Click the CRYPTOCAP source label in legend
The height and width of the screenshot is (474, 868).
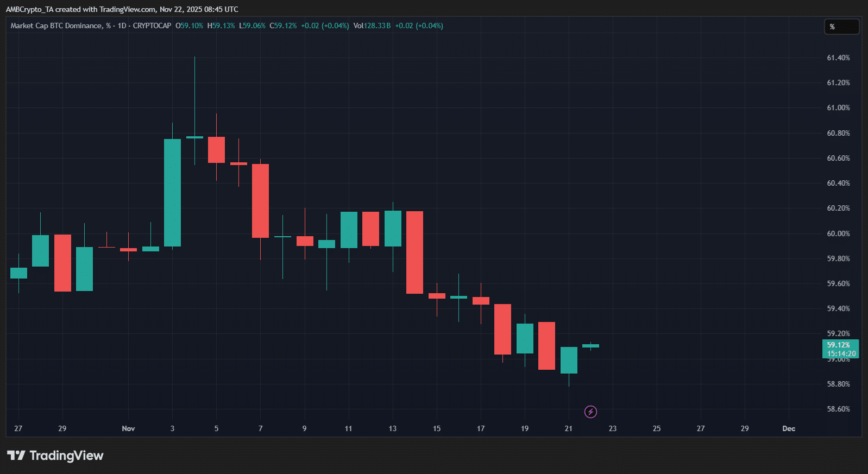pos(152,26)
